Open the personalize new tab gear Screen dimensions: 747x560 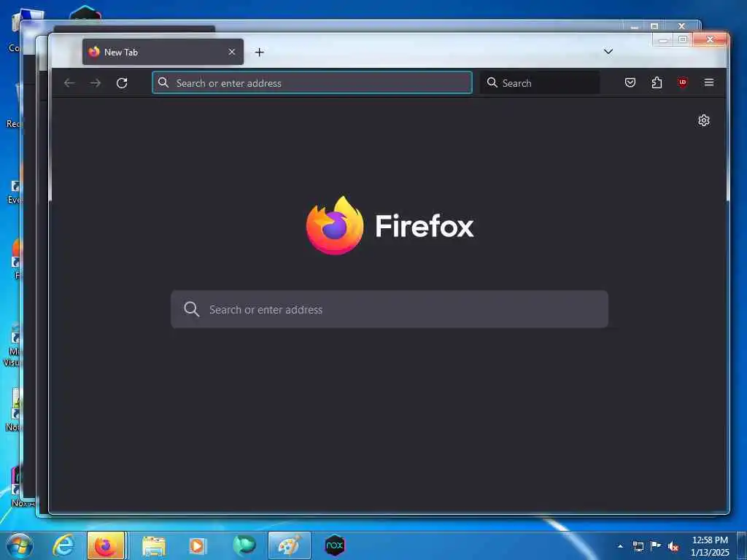click(x=704, y=120)
